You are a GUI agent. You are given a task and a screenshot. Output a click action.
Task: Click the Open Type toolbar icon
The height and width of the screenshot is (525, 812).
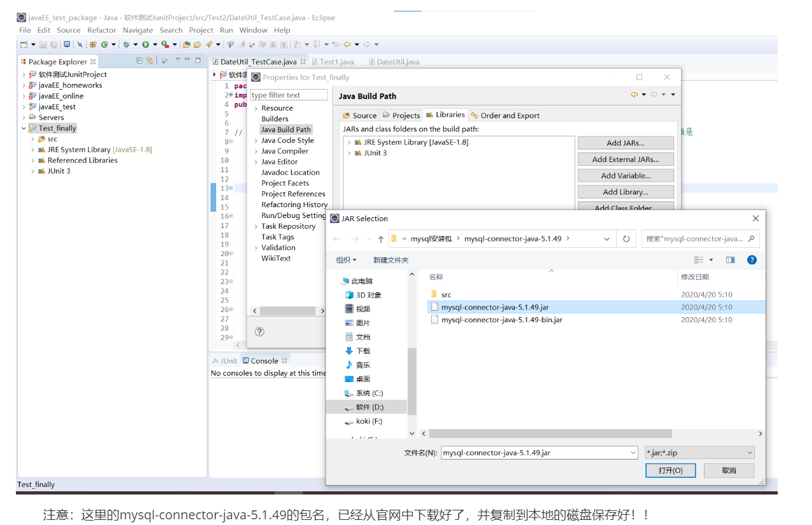click(186, 44)
